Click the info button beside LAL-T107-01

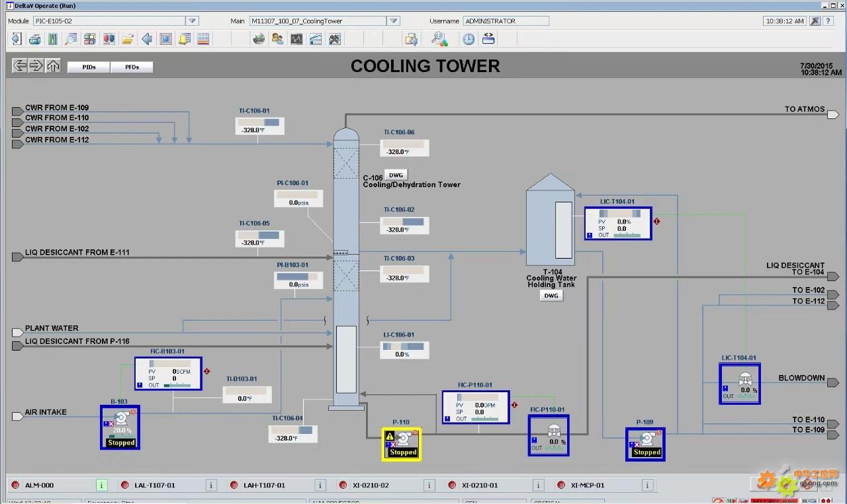[x=211, y=485]
